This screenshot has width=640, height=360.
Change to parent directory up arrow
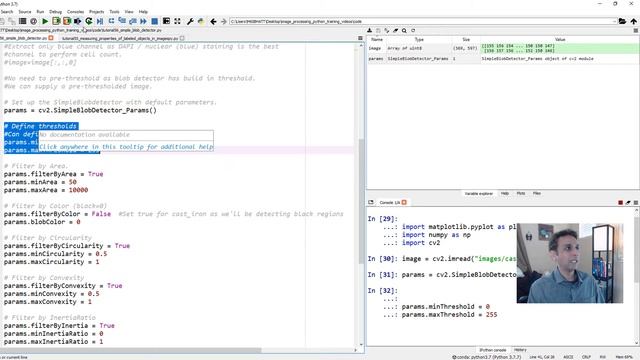633,21
